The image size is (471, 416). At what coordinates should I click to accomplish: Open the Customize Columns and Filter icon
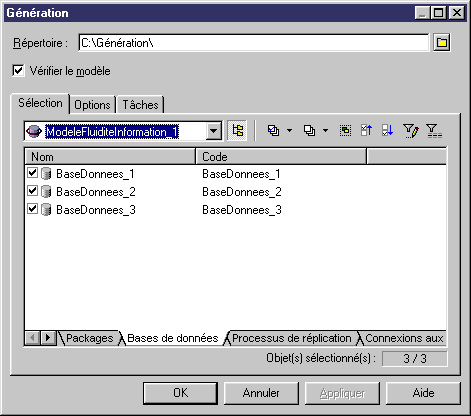coord(411,130)
